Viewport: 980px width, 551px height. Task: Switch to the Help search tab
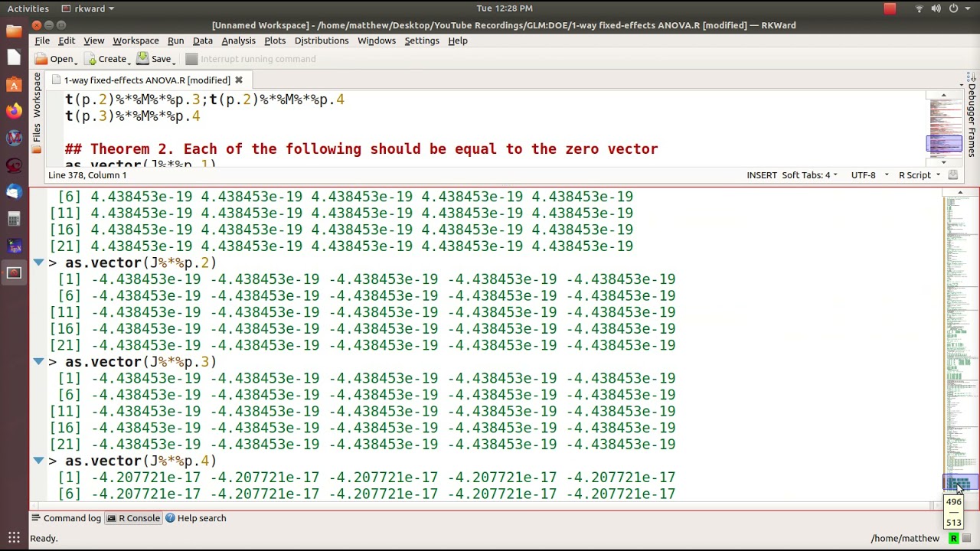point(195,518)
